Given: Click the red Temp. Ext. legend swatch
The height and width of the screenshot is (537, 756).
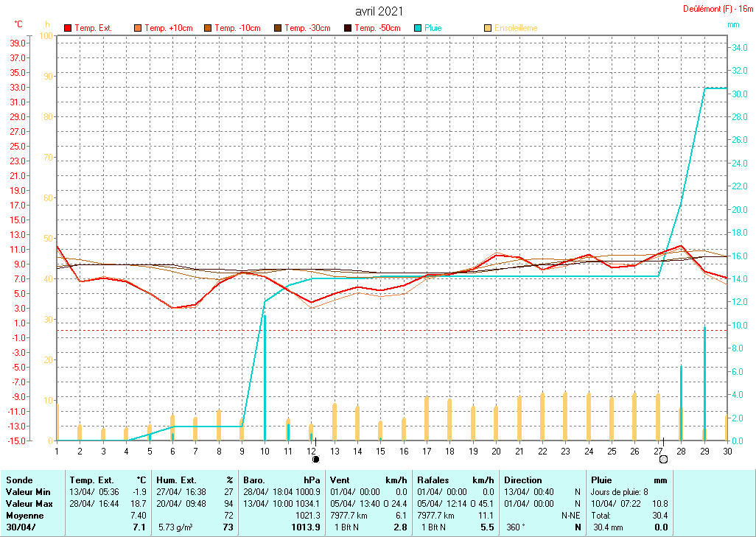Looking at the screenshot, I should click(x=69, y=28).
